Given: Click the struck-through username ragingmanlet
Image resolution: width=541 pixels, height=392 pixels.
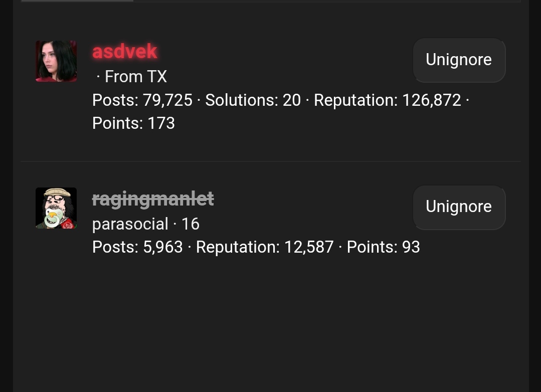Looking at the screenshot, I should pyautogui.click(x=153, y=199).
